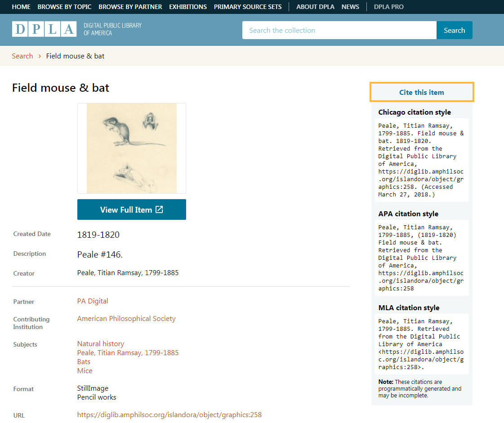Click the blue Search button

(x=455, y=30)
